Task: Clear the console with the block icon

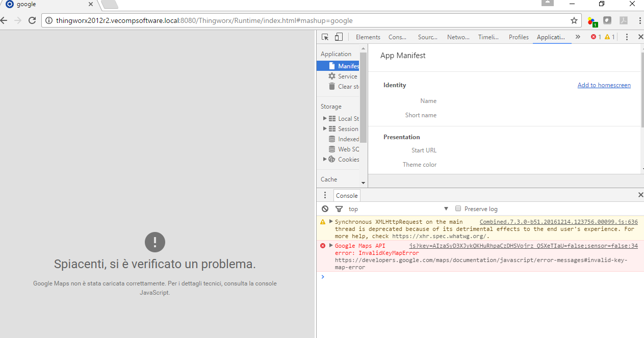Action: pyautogui.click(x=325, y=209)
